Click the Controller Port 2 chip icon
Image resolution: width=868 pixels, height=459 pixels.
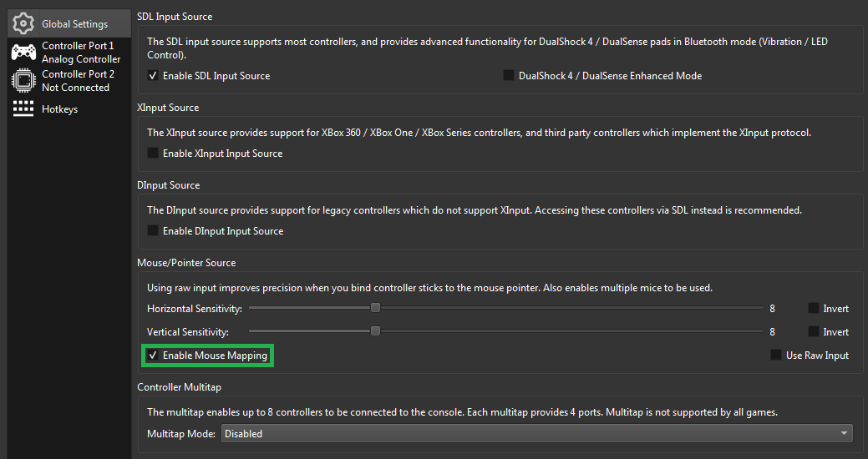pyautogui.click(x=23, y=81)
